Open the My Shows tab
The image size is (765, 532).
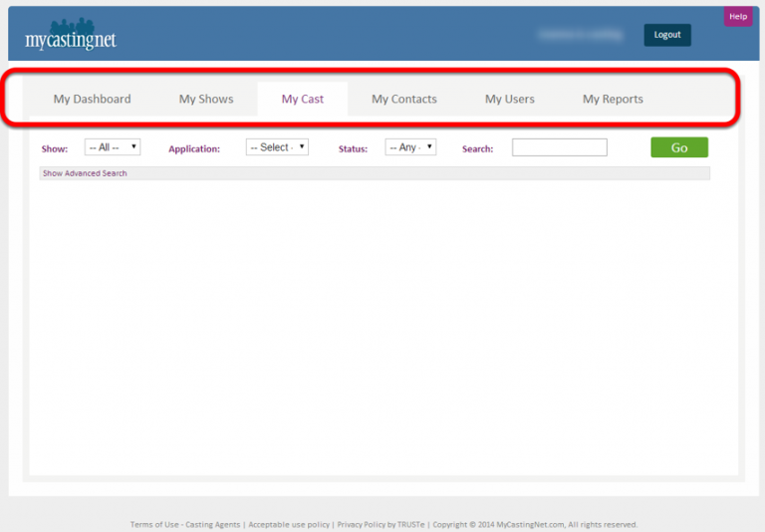point(206,99)
